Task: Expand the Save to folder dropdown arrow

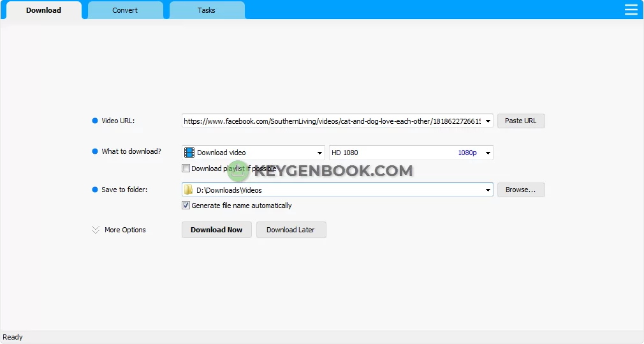Action: point(488,190)
